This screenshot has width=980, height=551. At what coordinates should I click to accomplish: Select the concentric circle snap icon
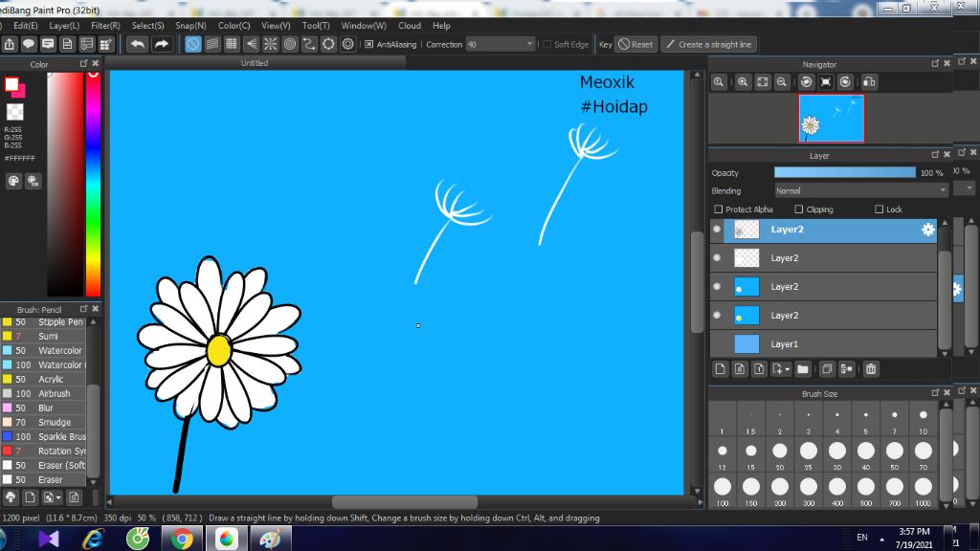tap(290, 44)
